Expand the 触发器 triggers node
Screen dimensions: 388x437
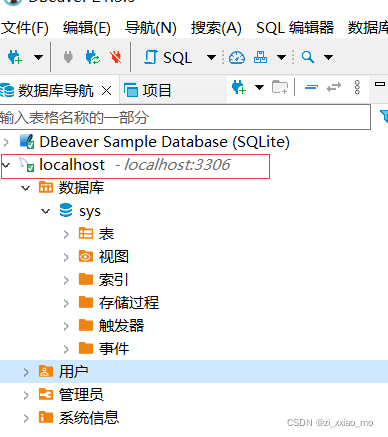66,326
